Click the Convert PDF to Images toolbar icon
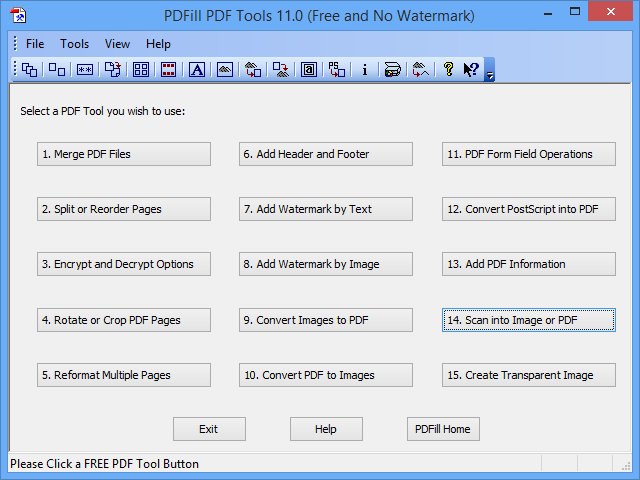 [x=280, y=70]
